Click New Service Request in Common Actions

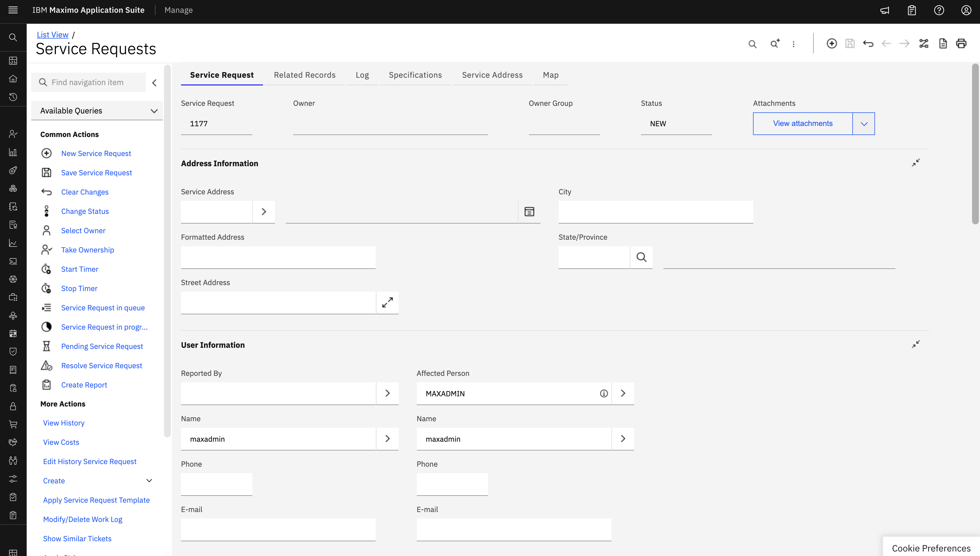click(96, 153)
